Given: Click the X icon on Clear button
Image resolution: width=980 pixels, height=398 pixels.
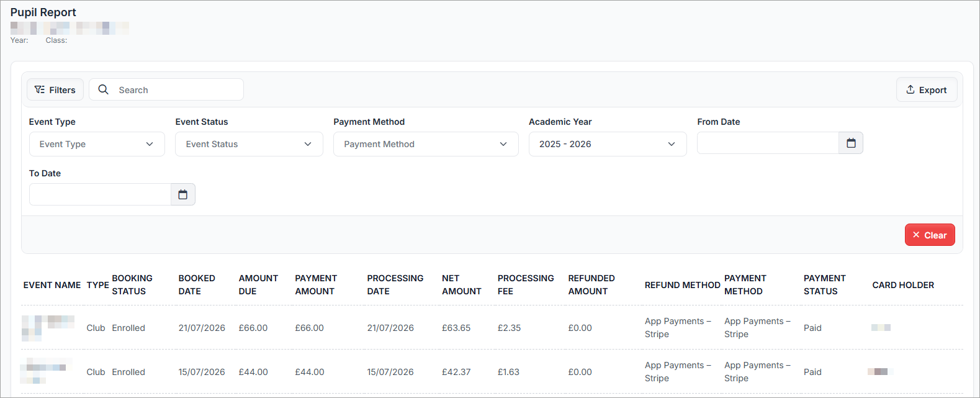Looking at the screenshot, I should tap(916, 235).
